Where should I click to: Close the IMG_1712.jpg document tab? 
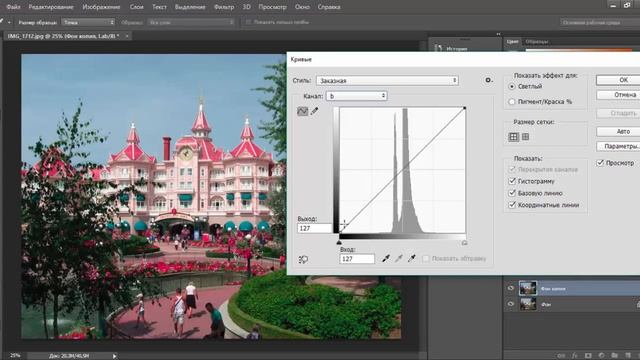click(127, 36)
